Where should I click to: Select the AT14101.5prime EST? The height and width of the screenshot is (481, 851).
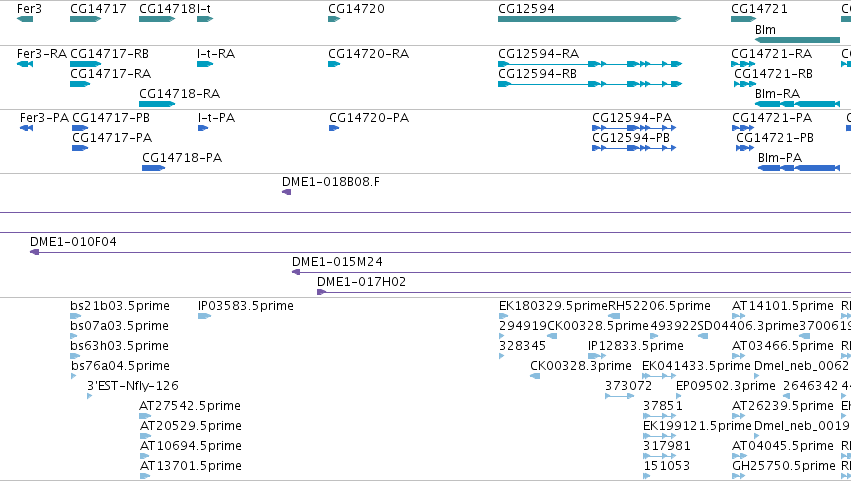[739, 316]
